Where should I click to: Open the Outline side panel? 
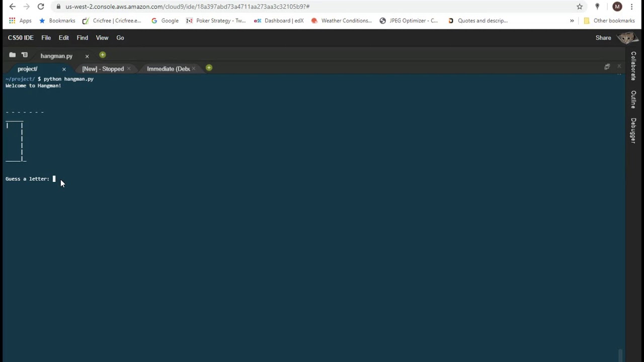[633, 100]
